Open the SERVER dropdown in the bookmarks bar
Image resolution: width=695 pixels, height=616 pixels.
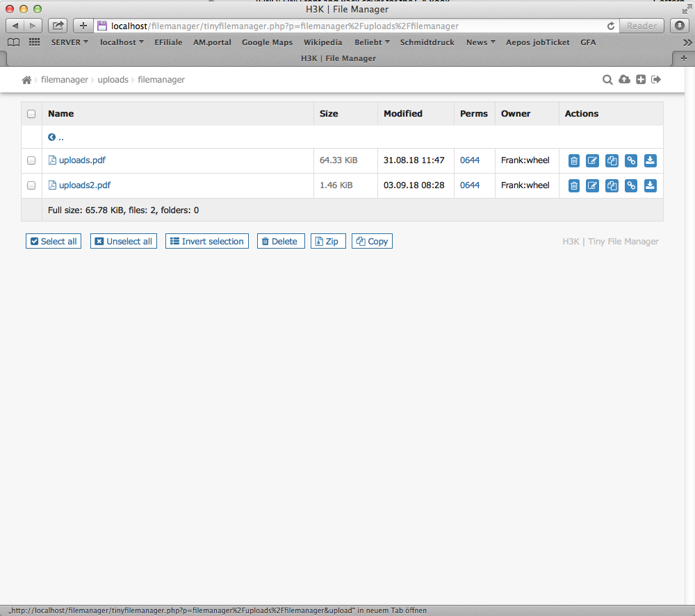pos(69,42)
